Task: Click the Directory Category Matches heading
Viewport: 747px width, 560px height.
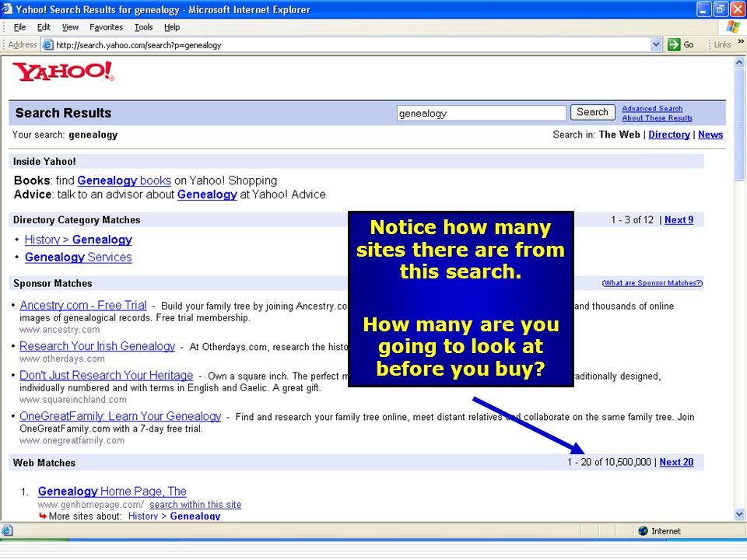Action: click(77, 220)
